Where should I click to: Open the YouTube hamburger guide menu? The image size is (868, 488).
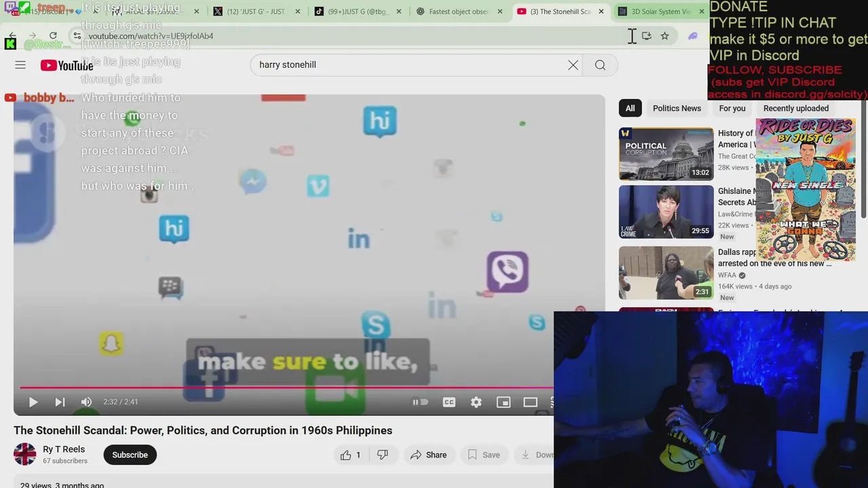(x=20, y=65)
